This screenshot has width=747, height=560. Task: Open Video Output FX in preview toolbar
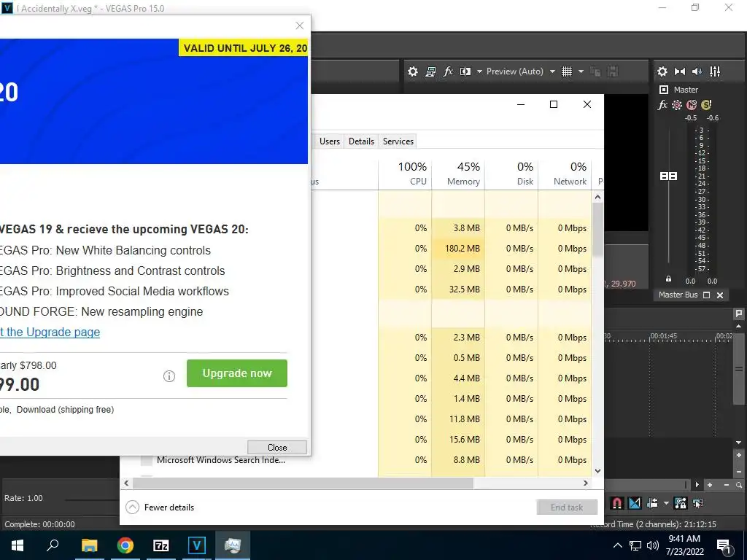[x=448, y=71]
